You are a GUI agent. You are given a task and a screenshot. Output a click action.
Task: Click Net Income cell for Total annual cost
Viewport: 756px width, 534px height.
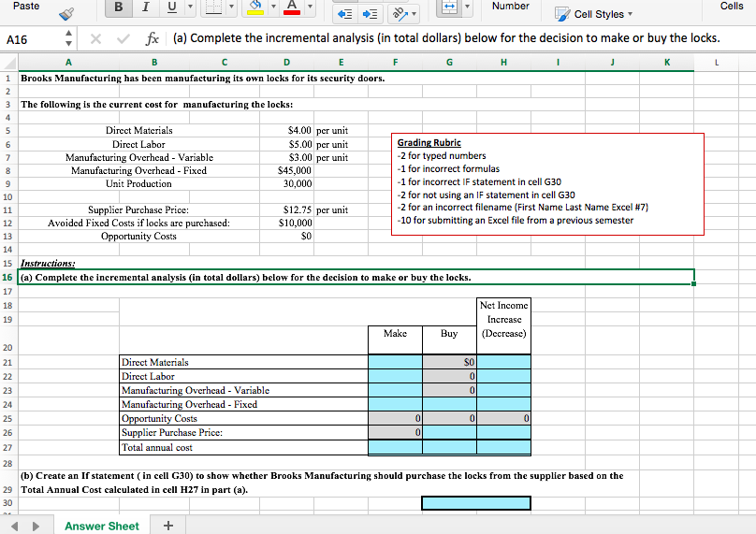coord(503,447)
